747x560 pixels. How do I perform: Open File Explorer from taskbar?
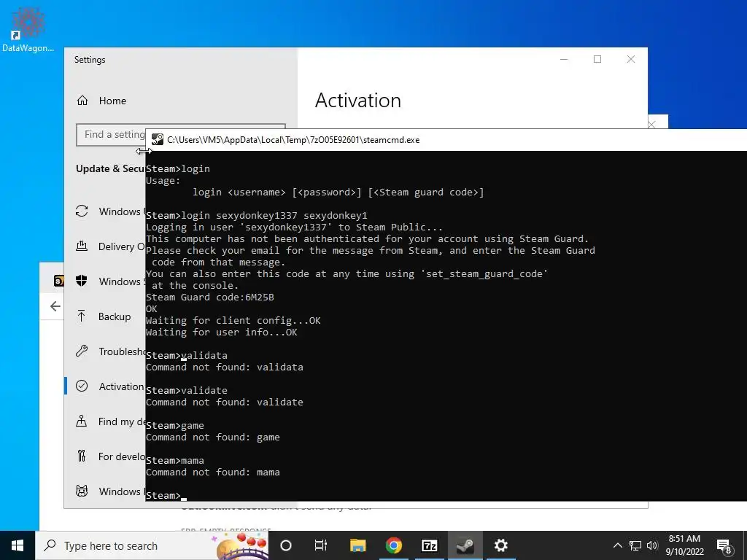tap(357, 545)
